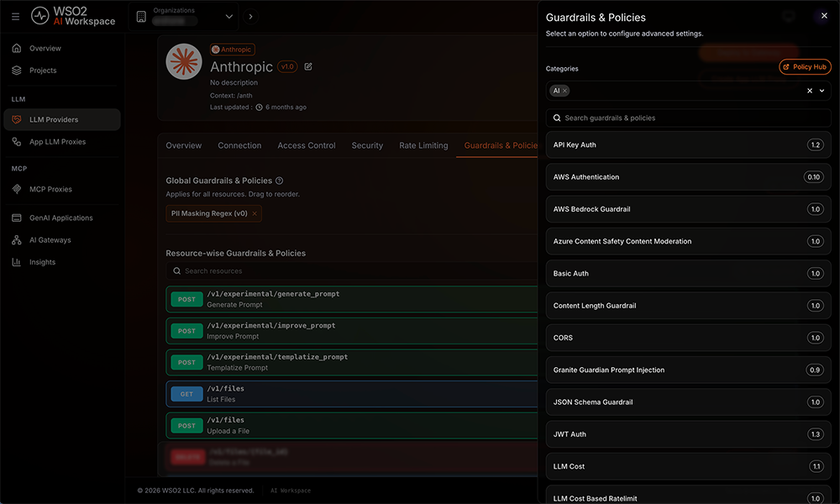Click the breadcrumb forward arrow button
Image resolution: width=840 pixels, height=504 pixels.
(x=250, y=17)
